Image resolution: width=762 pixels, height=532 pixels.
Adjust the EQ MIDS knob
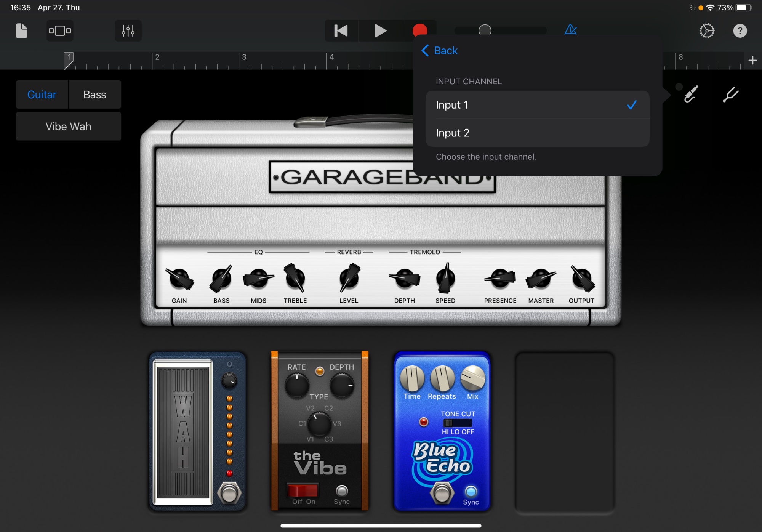[x=258, y=279]
